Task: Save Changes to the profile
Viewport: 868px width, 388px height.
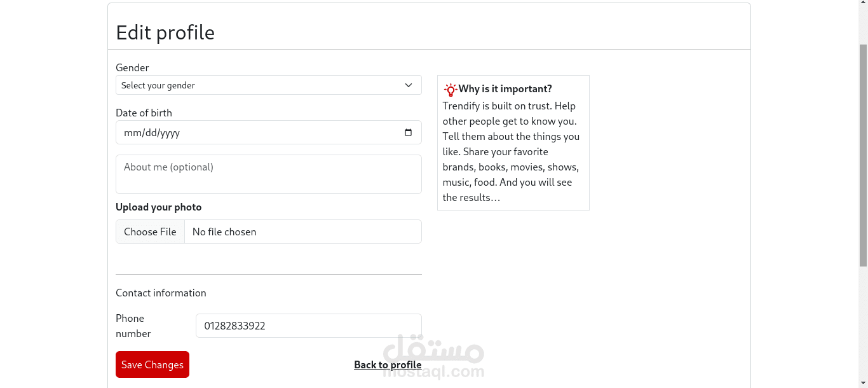Action: 153,364
